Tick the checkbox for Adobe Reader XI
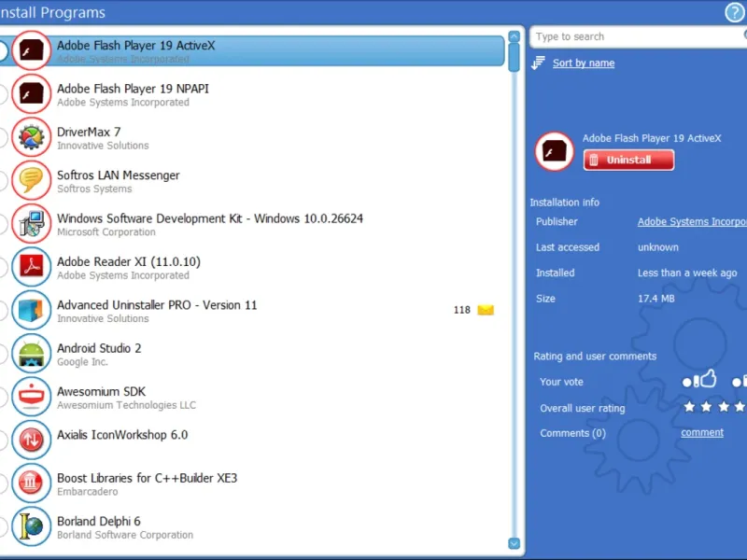The width and height of the screenshot is (747, 560). (x=3, y=267)
